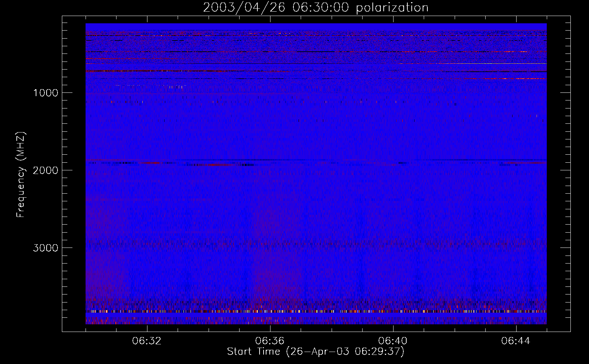Click the '1000' frequency tick label

46,93
